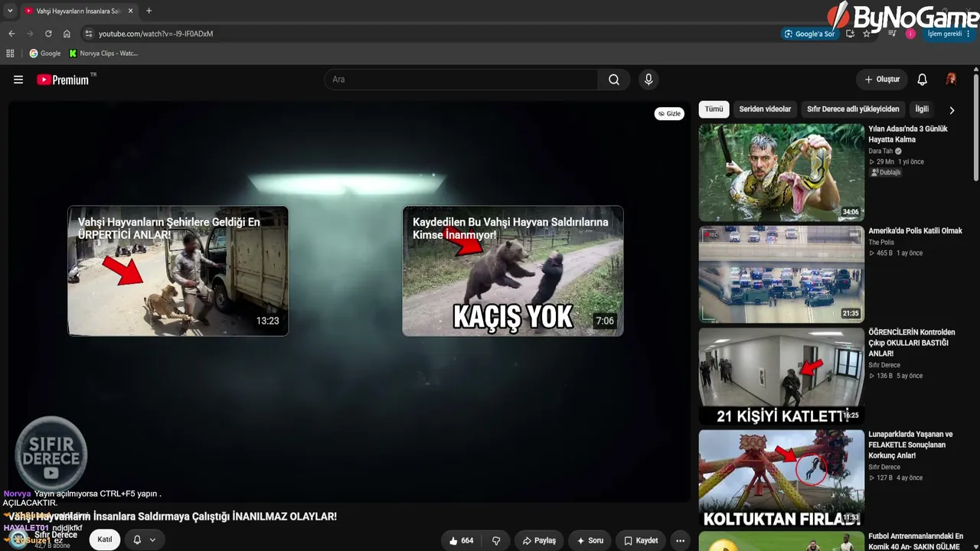Open the Chrome profile avatar
Image resolution: width=980 pixels, height=551 pixels.
910,34
